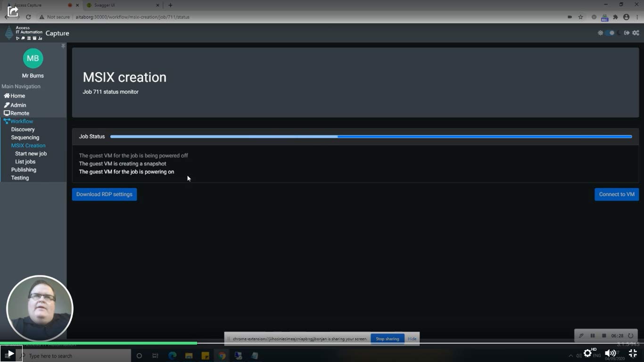Click the Remote monitor icon in the sidebar
The image size is (644, 362).
[x=6, y=113]
